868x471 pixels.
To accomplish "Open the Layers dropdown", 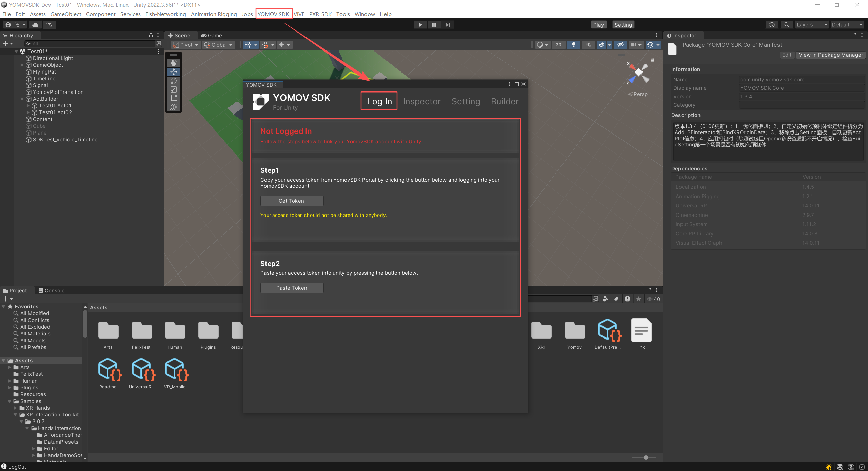I will click(811, 25).
